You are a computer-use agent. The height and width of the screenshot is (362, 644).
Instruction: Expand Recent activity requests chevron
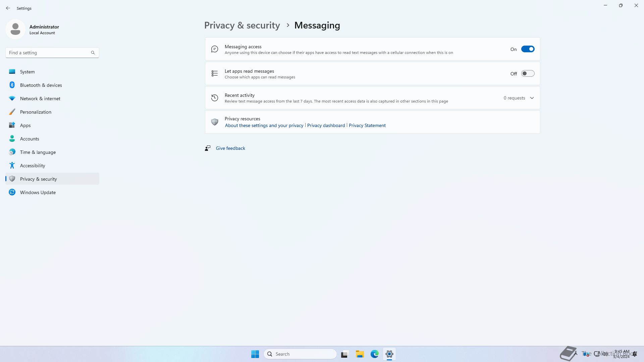tap(532, 98)
